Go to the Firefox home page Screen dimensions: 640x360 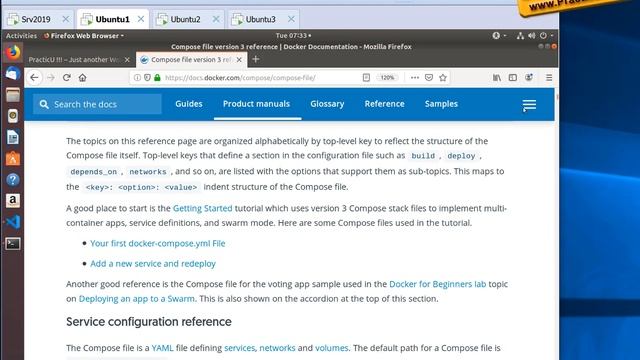[x=82, y=78]
